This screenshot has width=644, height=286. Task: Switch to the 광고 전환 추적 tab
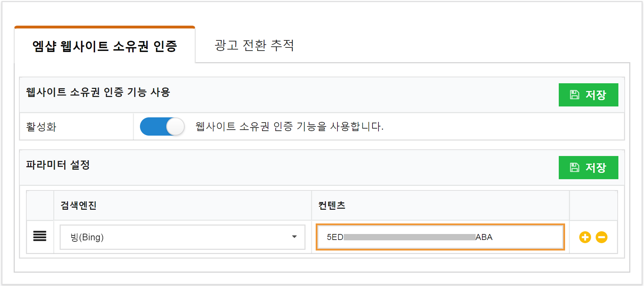coord(254,45)
